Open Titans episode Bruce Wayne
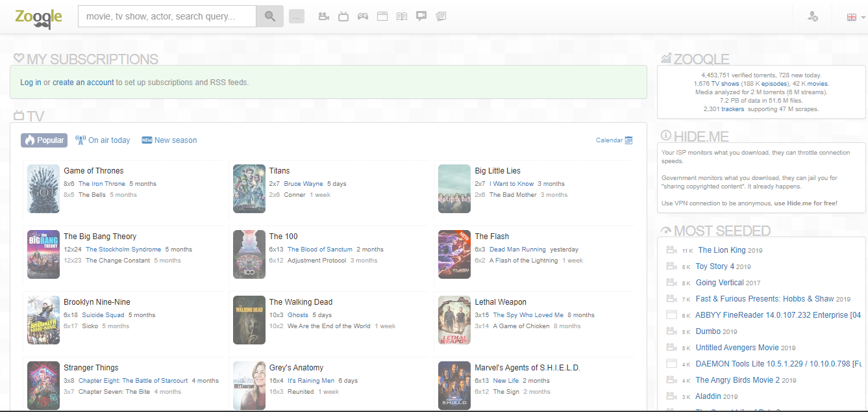Image resolution: width=868 pixels, height=412 pixels. pos(303,184)
